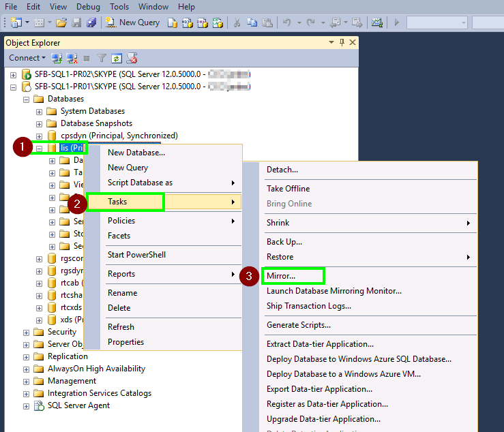Open a Database Engine Query from toolbar
This screenshot has height=432, width=504.
173,22
